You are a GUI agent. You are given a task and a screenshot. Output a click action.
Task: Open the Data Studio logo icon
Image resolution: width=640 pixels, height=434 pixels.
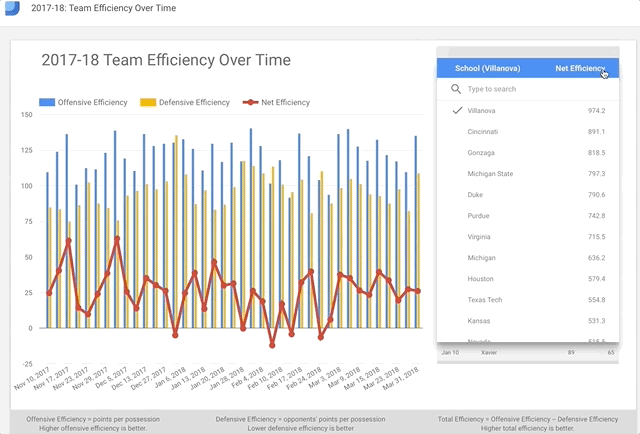[12, 8]
